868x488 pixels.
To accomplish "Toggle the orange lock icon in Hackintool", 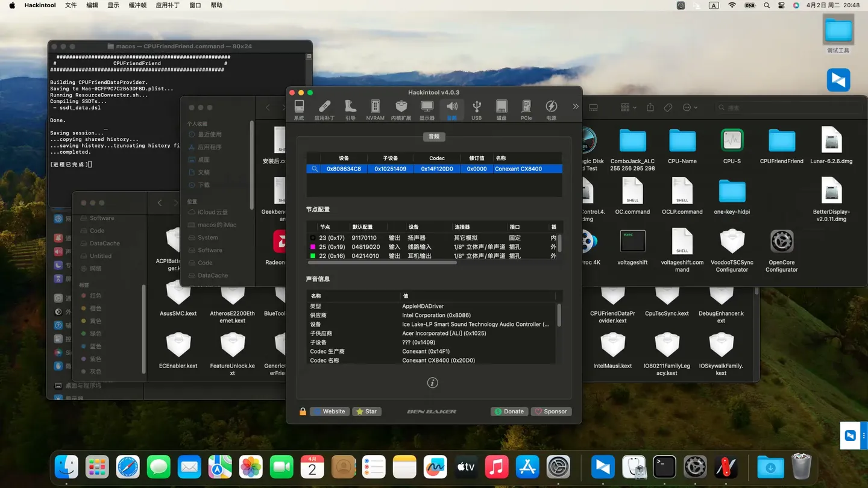I will tap(303, 411).
